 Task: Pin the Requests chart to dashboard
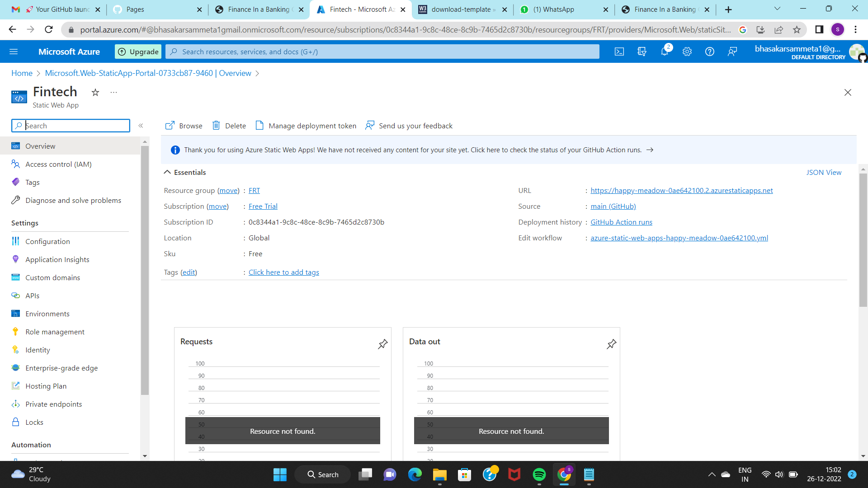click(382, 344)
